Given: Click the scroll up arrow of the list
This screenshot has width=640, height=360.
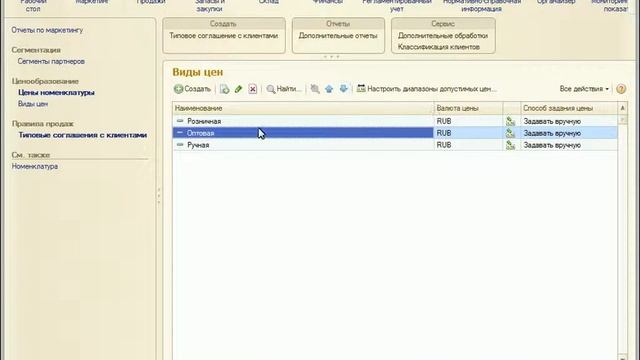Looking at the screenshot, I should [x=622, y=108].
